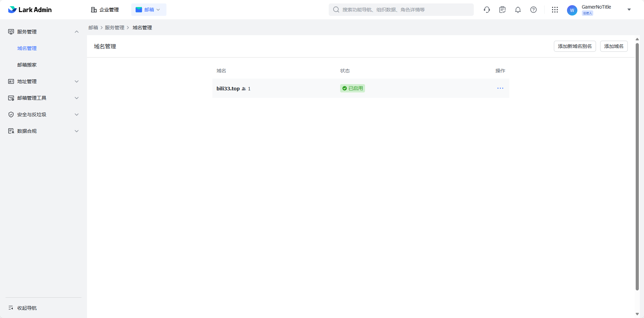Switch to 企业管理 in top navigation
This screenshot has height=318, width=644.
point(105,10)
